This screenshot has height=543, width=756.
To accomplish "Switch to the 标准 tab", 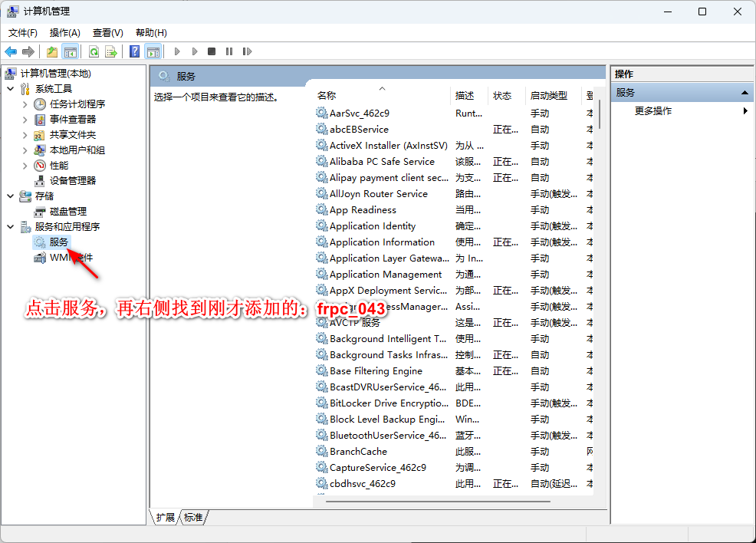I will pyautogui.click(x=194, y=518).
